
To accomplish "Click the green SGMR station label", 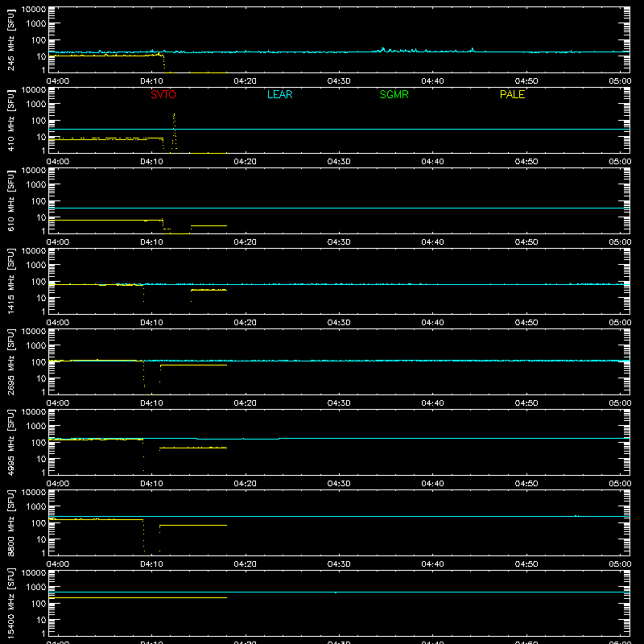I will tap(394, 94).
